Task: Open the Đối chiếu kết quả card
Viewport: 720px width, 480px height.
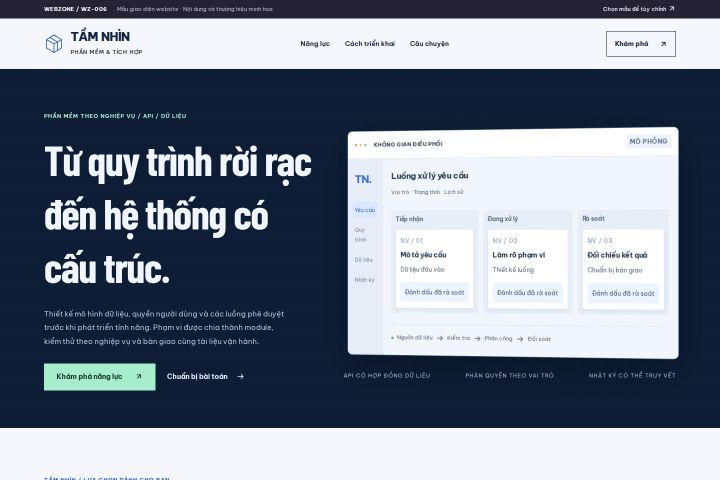Action: point(623,269)
